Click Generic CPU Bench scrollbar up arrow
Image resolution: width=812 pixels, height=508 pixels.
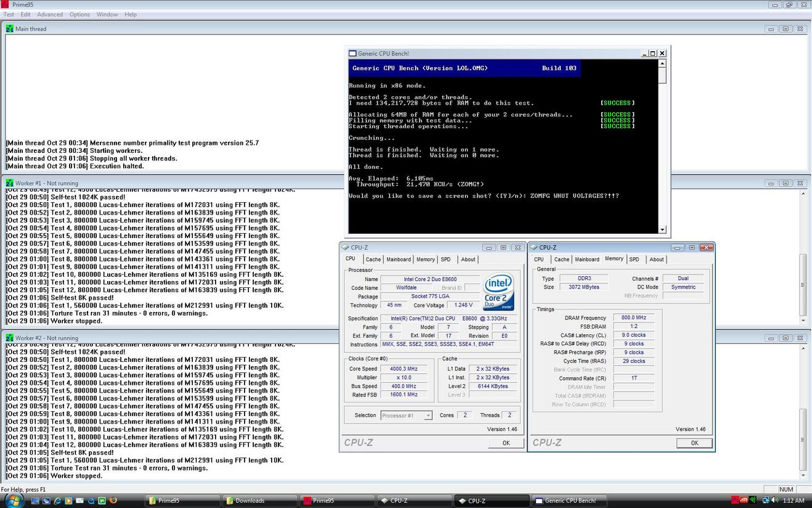pos(662,63)
